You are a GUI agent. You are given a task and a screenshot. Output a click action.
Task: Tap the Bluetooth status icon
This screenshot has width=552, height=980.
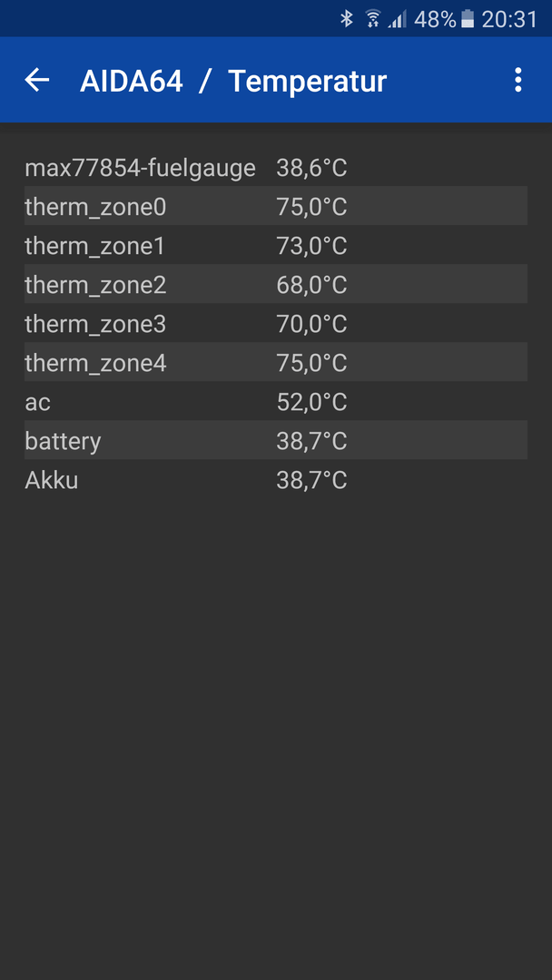pos(346,19)
